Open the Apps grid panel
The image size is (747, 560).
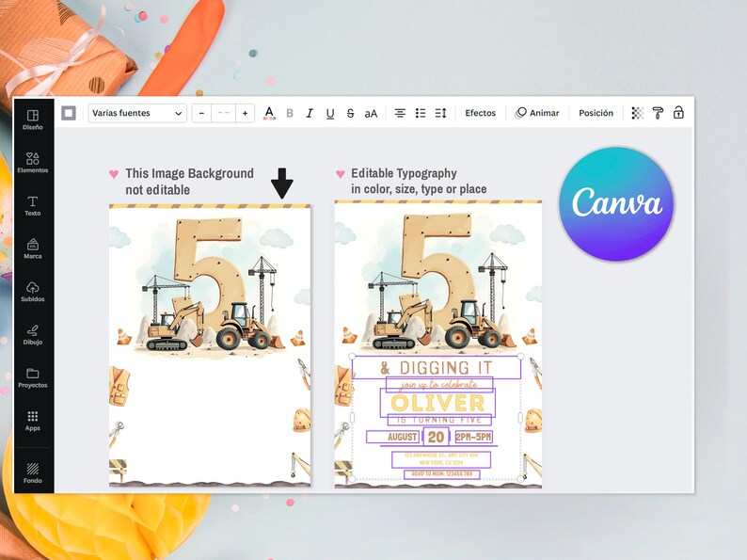click(32, 421)
